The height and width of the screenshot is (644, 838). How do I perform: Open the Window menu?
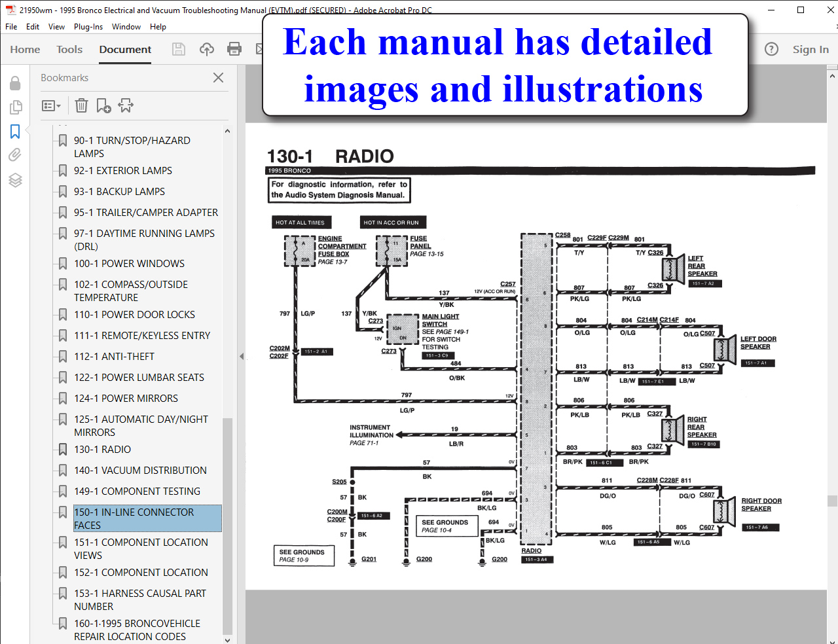126,27
